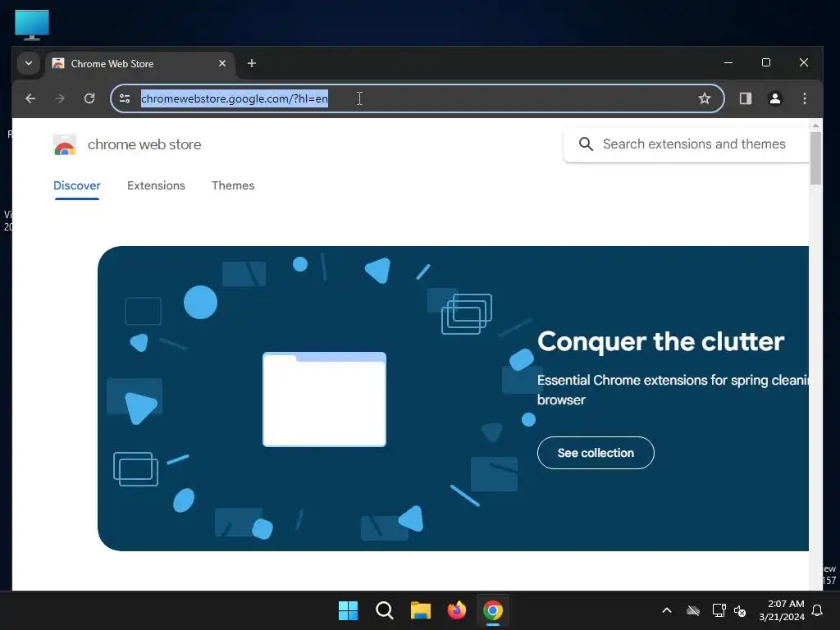Open the notifications bell
This screenshot has height=630, width=840.
tap(818, 610)
